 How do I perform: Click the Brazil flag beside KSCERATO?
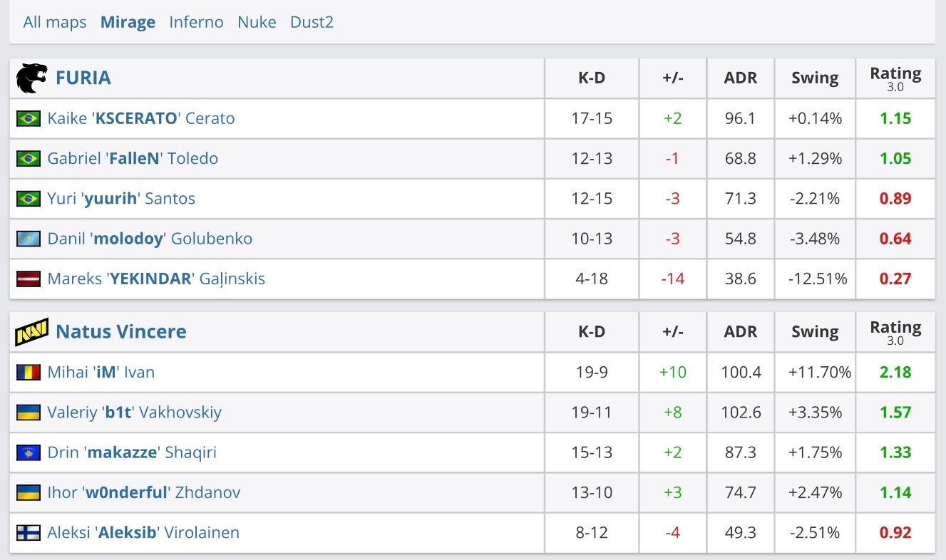click(x=29, y=118)
